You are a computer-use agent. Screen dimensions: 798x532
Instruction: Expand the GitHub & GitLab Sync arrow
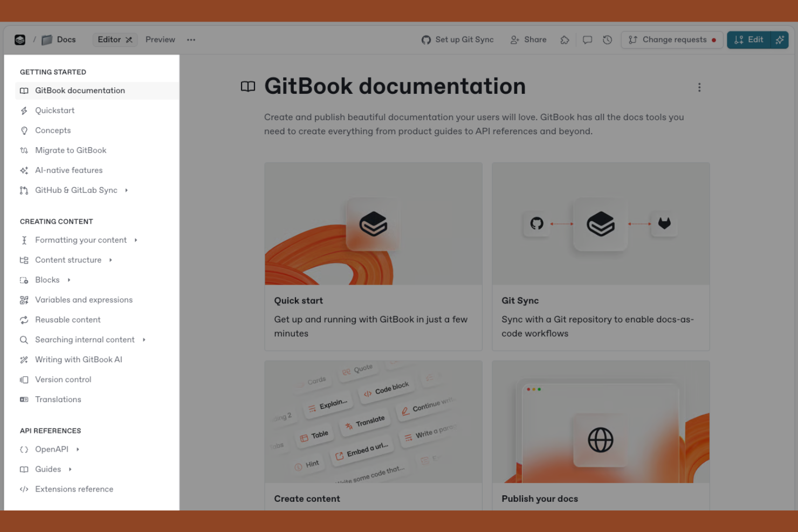[126, 190]
